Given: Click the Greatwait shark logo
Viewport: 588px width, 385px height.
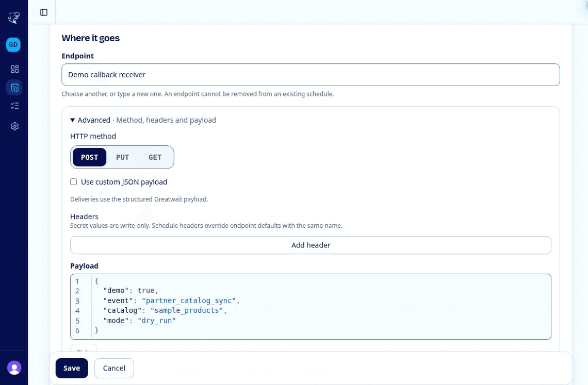Looking at the screenshot, I should [x=14, y=18].
